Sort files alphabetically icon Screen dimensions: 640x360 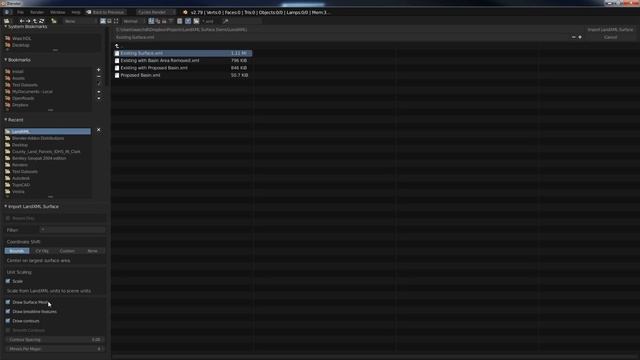point(151,21)
